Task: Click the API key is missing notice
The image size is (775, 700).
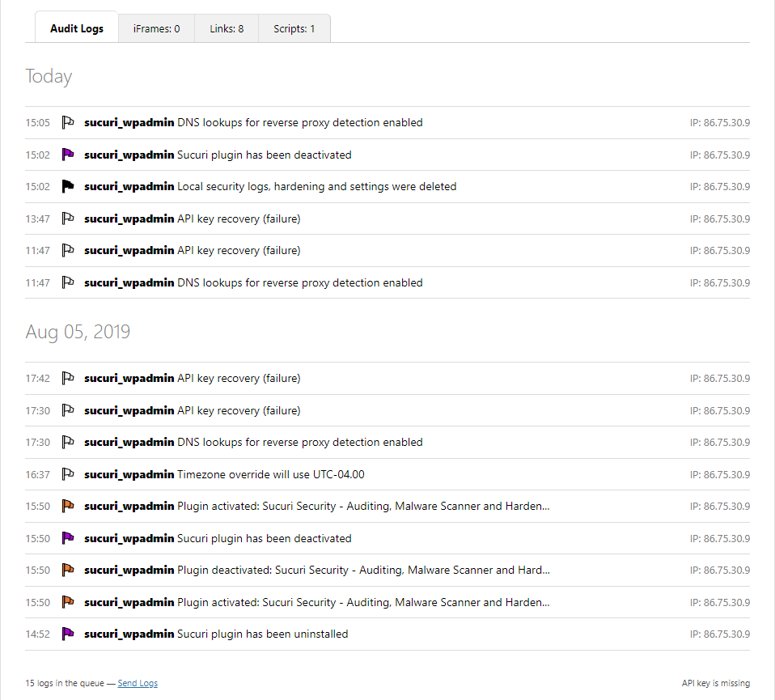Action: (715, 683)
